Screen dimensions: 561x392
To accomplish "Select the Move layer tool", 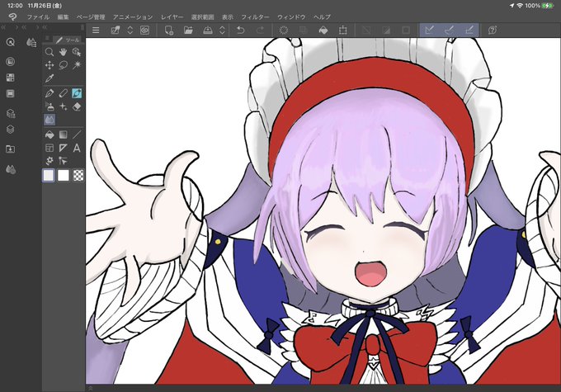I will click(x=49, y=65).
